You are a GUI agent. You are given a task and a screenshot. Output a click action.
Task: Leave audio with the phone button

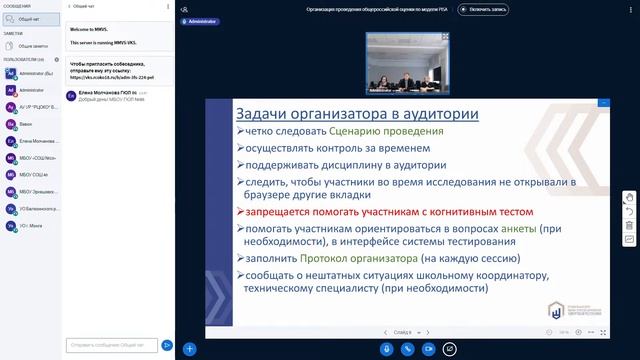pyautogui.click(x=407, y=349)
